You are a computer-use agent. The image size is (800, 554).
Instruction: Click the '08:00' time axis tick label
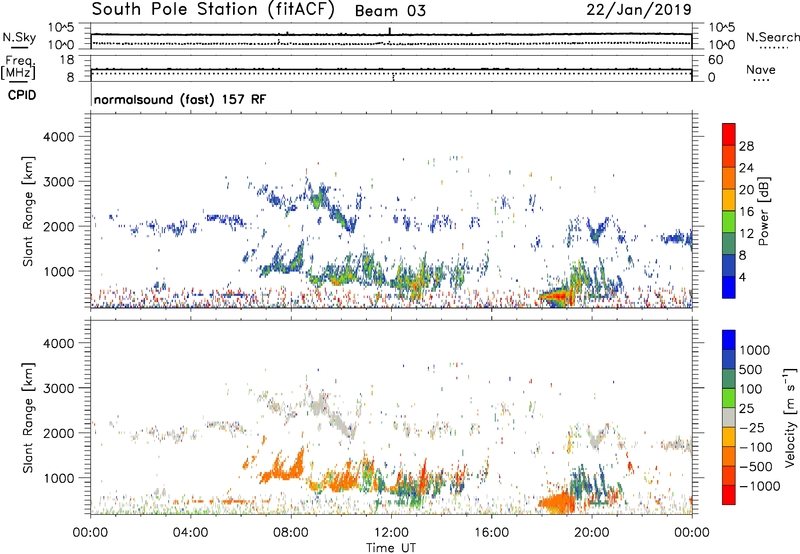290,533
